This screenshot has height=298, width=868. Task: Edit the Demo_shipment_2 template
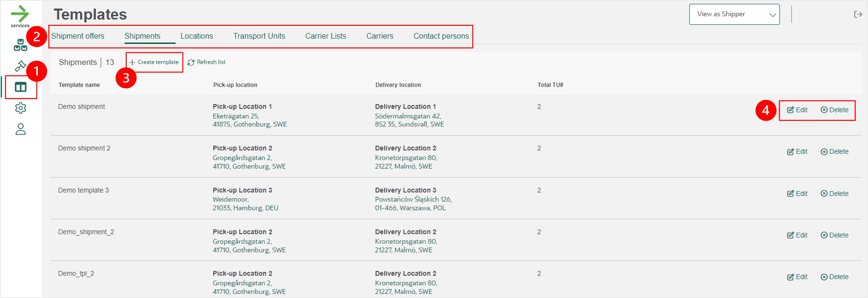pyautogui.click(x=797, y=235)
